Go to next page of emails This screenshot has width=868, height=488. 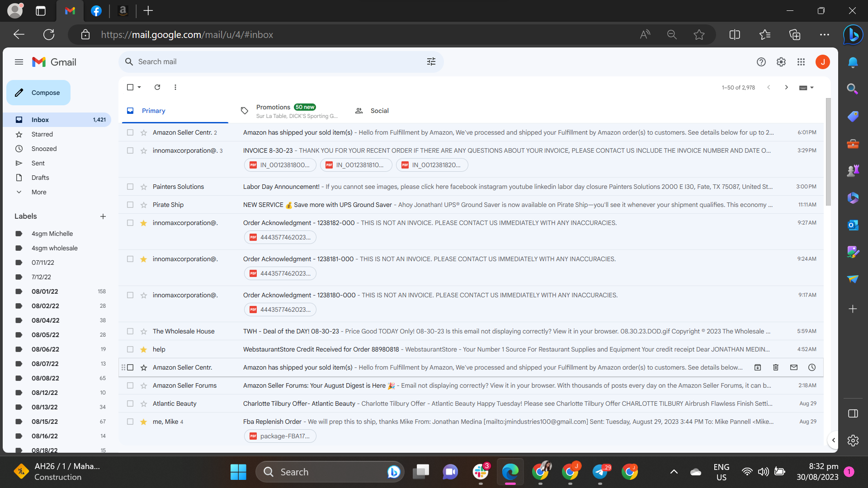[x=787, y=87]
